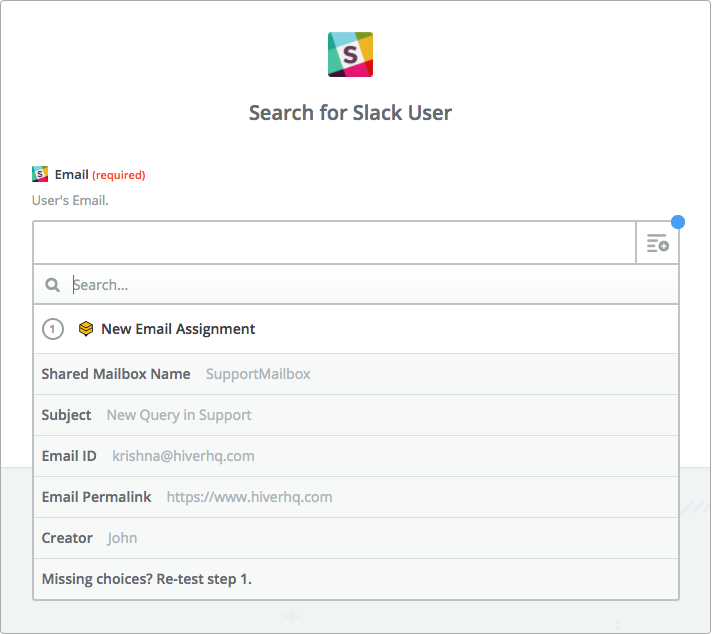This screenshot has height=634, width=712.
Task: Collapse the New Email Assignment step header
Action: 356,329
